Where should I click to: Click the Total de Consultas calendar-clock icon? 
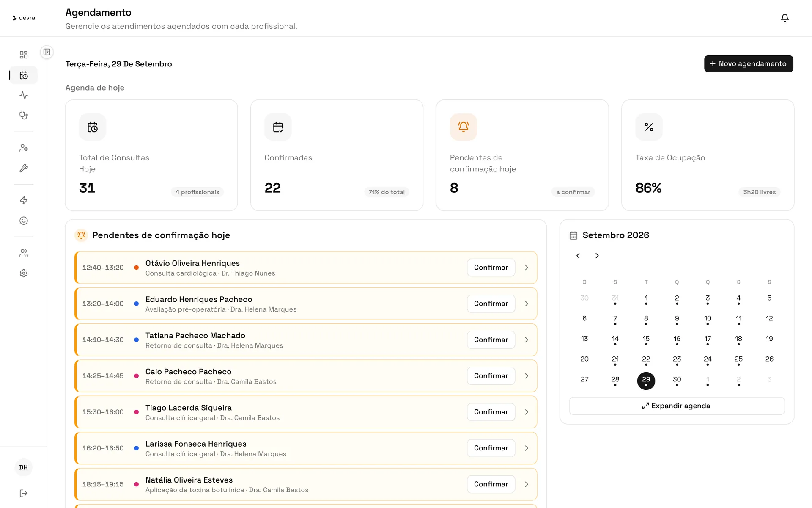[93, 127]
